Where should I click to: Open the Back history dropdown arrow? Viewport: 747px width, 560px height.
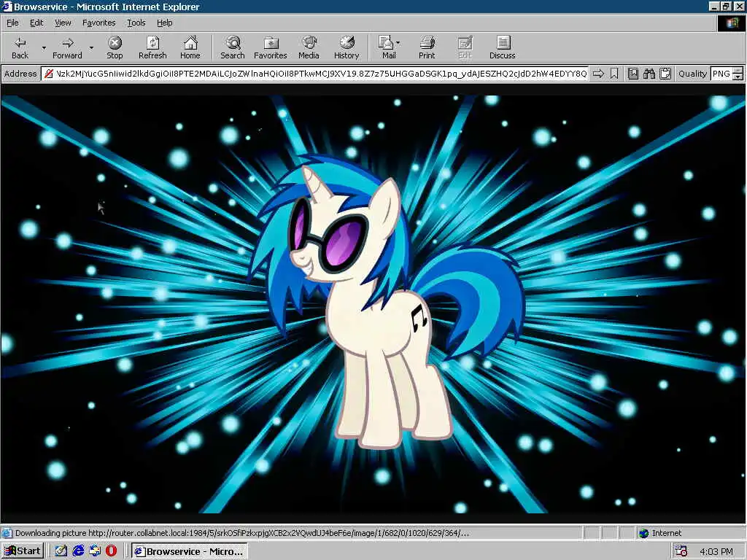pos(44,47)
